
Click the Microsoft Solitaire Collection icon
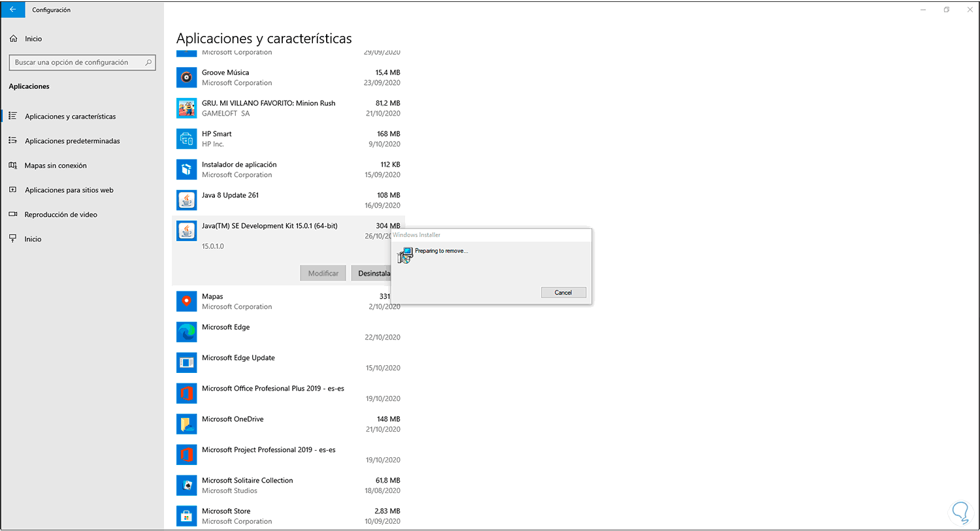click(x=187, y=486)
